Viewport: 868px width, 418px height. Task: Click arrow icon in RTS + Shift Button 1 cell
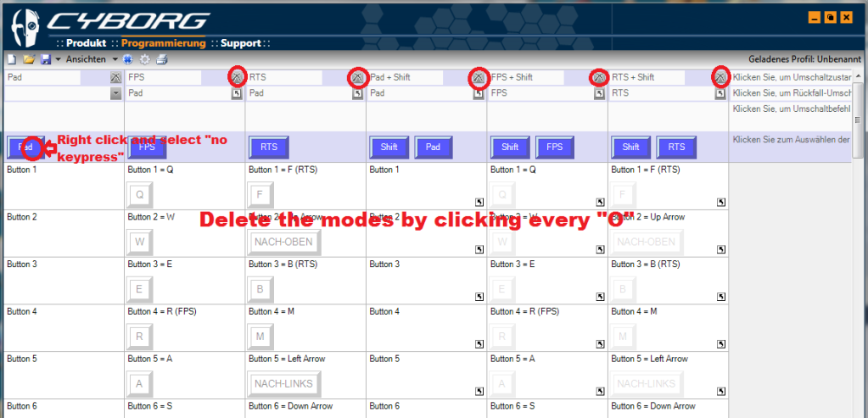click(x=720, y=203)
